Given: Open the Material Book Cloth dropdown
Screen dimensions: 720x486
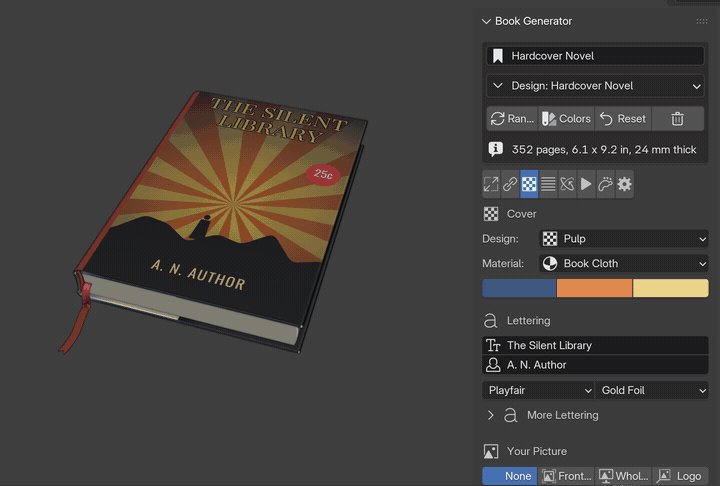Looking at the screenshot, I should click(x=624, y=264).
